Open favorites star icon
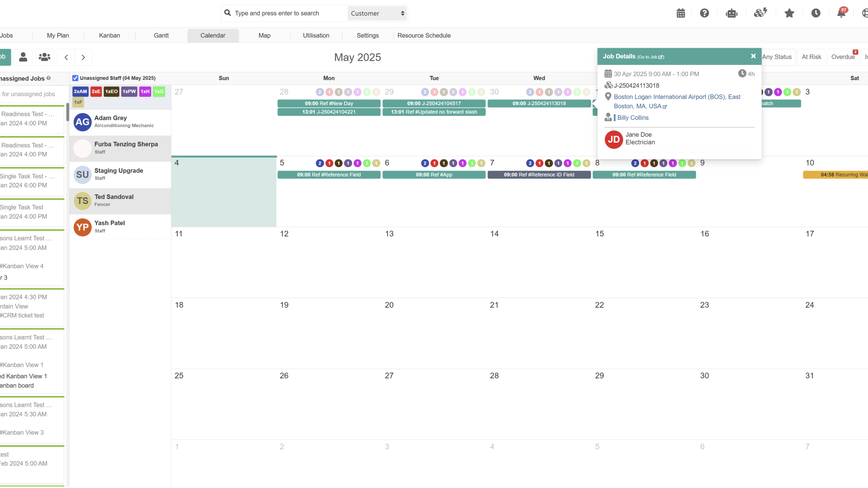Viewport: 868px width, 488px height. coord(789,13)
